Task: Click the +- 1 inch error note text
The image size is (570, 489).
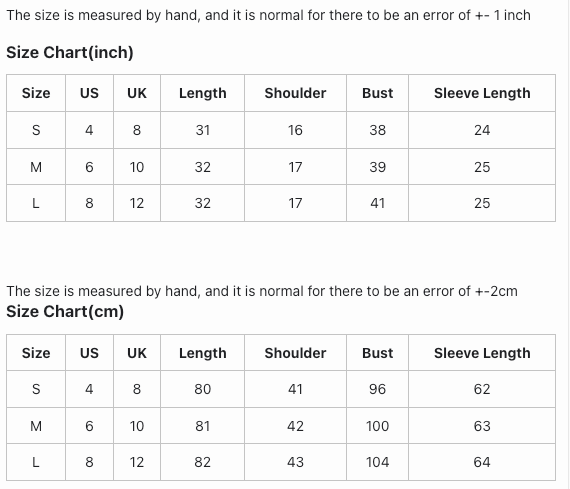Action: (x=268, y=15)
